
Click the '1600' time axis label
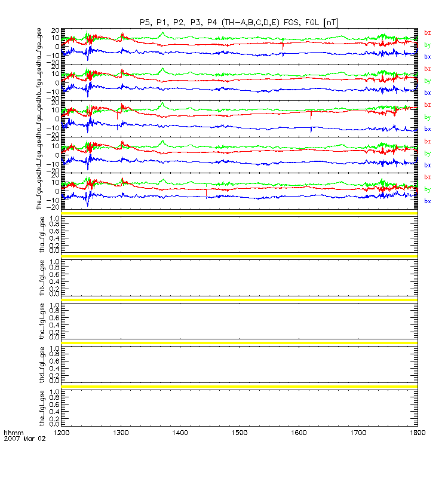click(299, 433)
